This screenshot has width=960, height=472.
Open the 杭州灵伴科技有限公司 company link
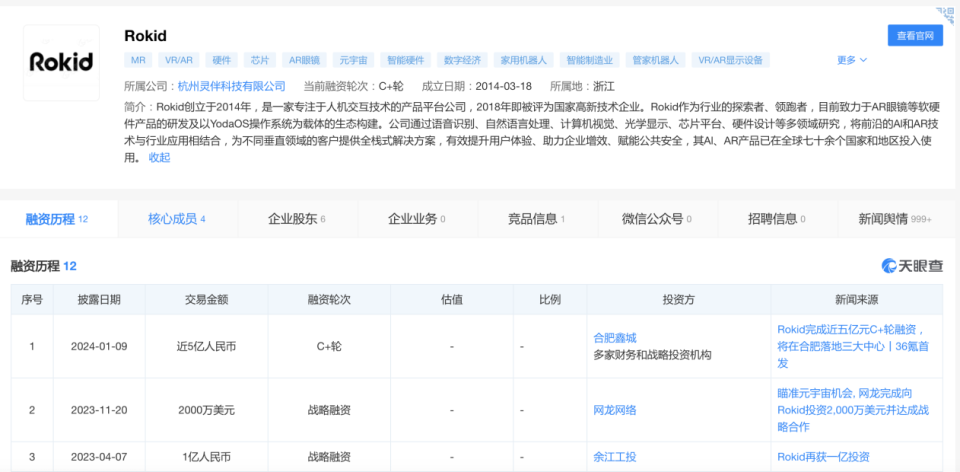click(231, 86)
